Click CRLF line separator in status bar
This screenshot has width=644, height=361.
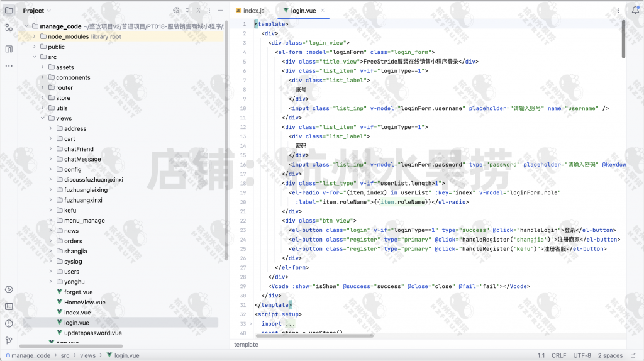tap(558, 355)
